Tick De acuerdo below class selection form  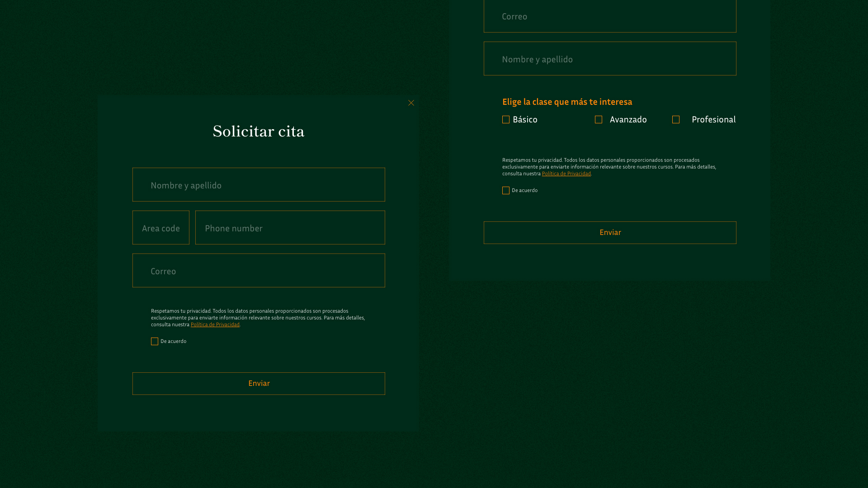click(506, 191)
